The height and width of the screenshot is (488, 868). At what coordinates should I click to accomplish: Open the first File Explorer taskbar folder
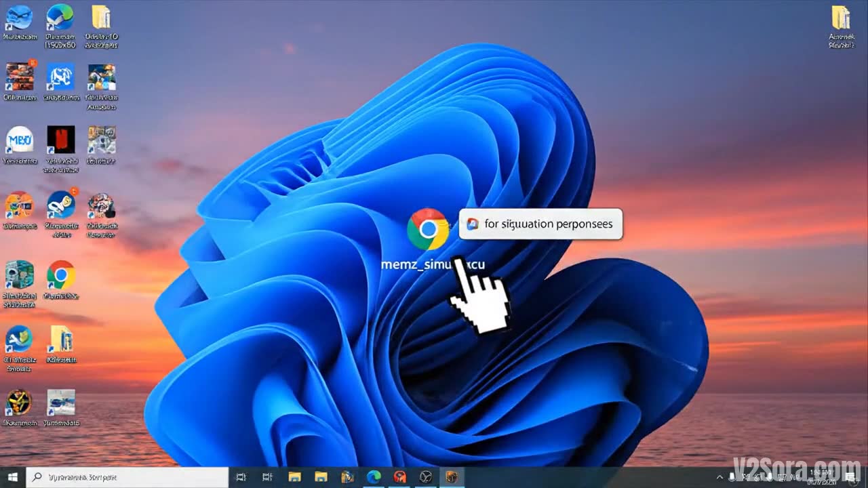point(295,477)
